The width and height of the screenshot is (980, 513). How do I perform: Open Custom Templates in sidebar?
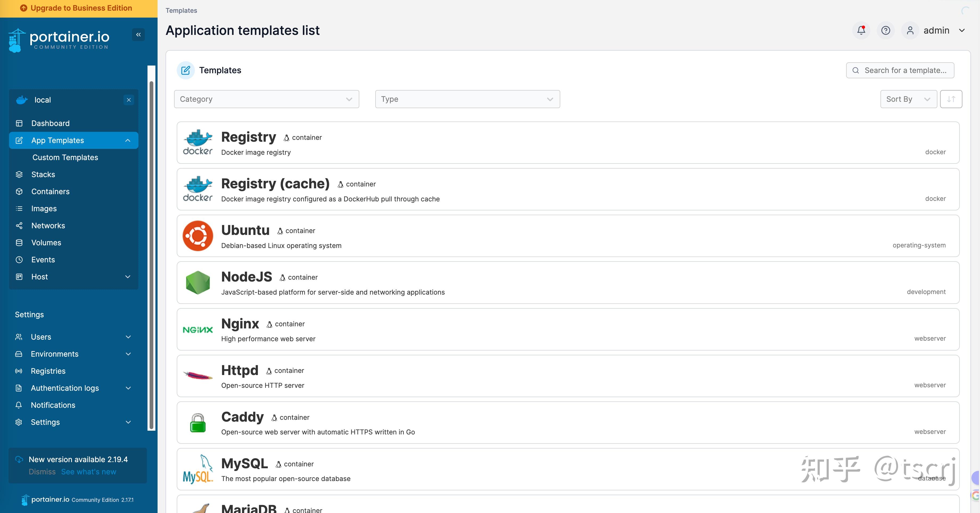pyautogui.click(x=65, y=157)
